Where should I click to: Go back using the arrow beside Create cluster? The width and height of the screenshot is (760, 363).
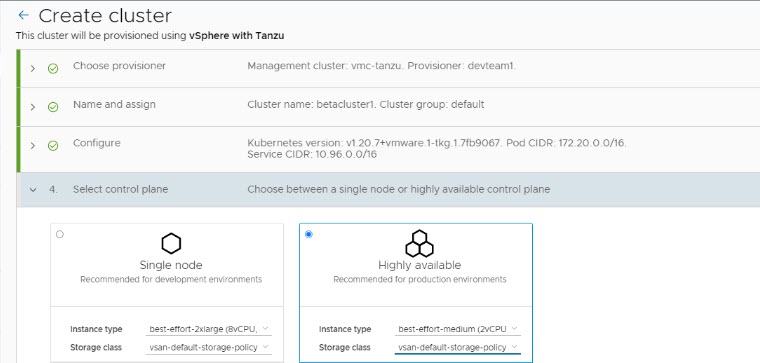(23, 16)
